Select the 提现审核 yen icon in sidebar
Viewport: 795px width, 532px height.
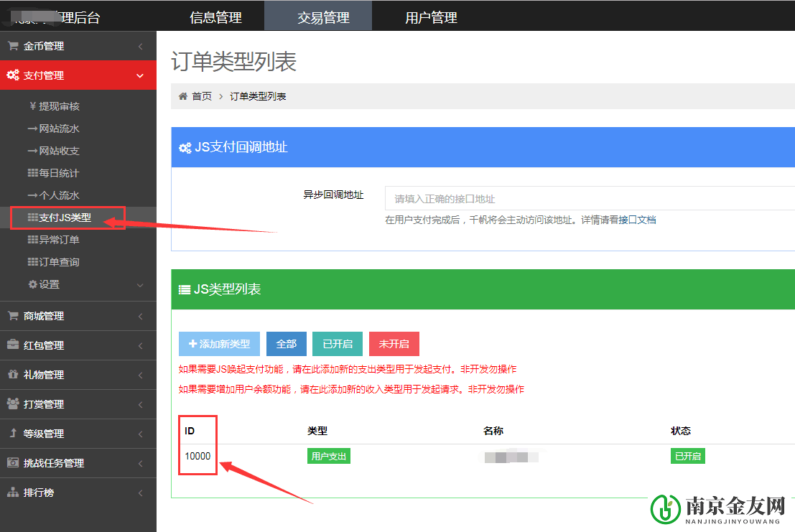pyautogui.click(x=32, y=106)
